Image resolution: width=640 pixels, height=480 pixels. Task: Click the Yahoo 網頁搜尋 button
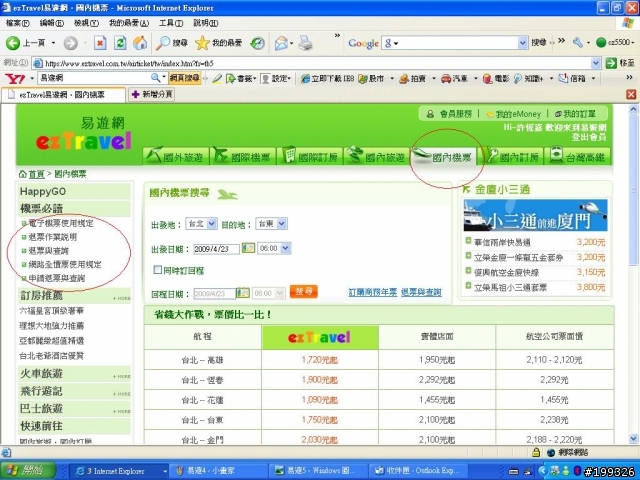coord(185,78)
